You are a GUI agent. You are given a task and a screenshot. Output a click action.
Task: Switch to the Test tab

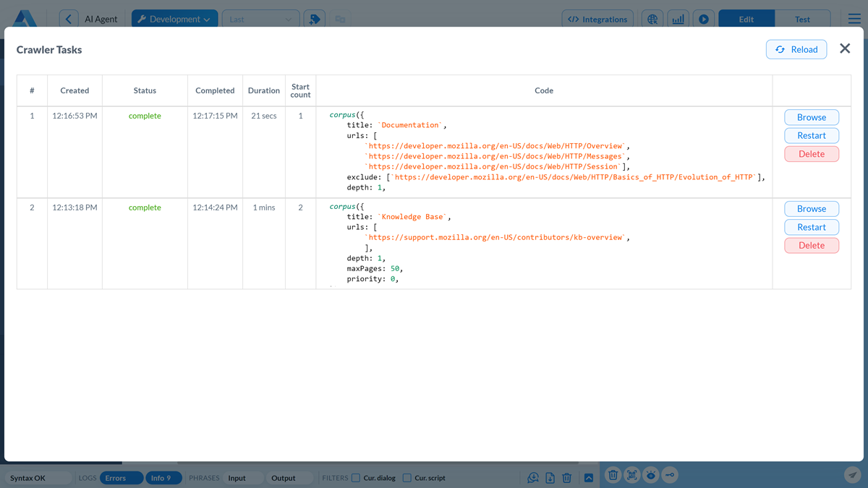click(803, 18)
